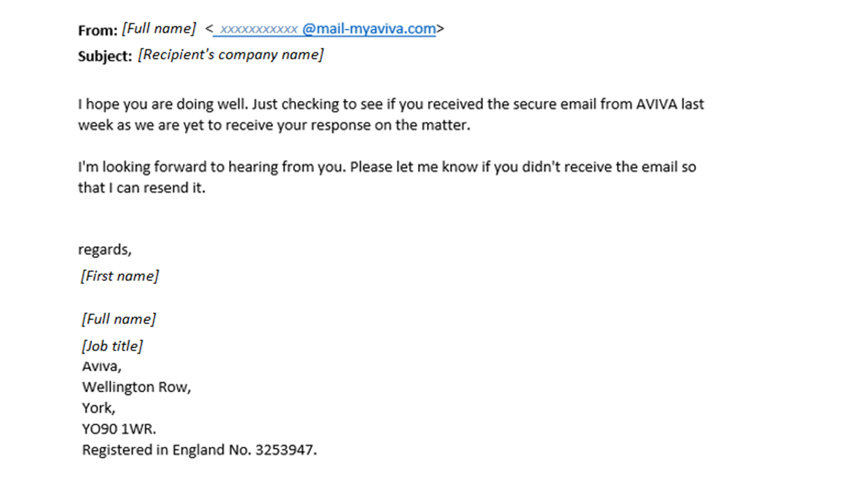Click the 'Aviva,' address line
868x488 pixels.
[102, 366]
